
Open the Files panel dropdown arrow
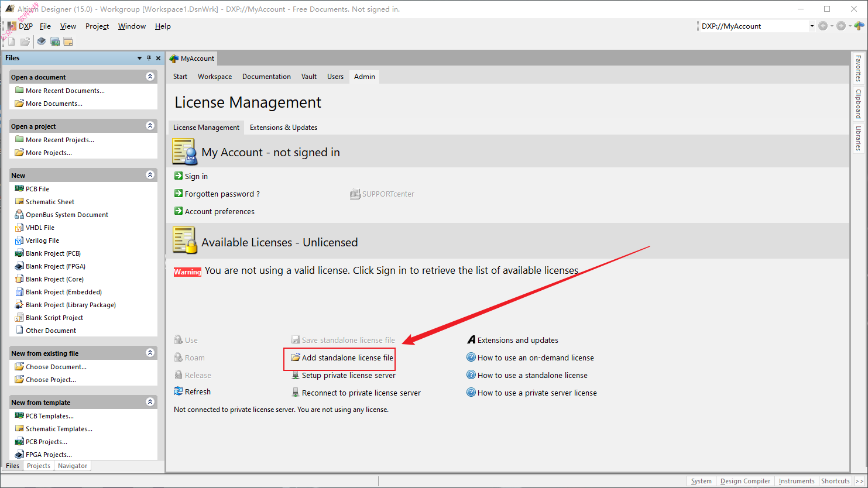coord(139,58)
